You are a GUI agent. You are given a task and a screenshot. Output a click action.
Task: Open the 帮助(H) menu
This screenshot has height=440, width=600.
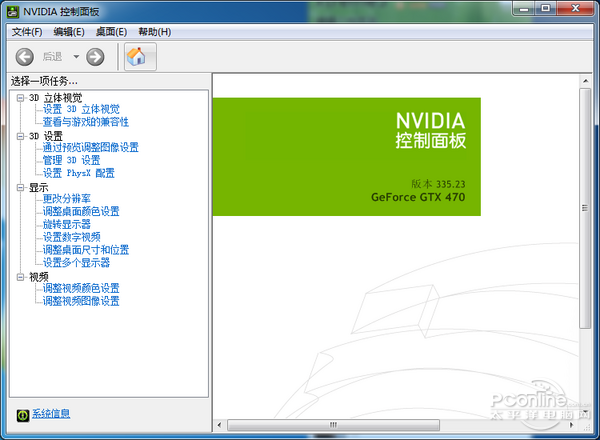point(154,32)
